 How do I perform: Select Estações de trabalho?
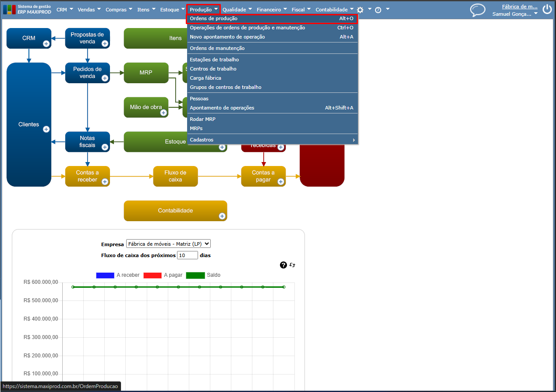273,60
